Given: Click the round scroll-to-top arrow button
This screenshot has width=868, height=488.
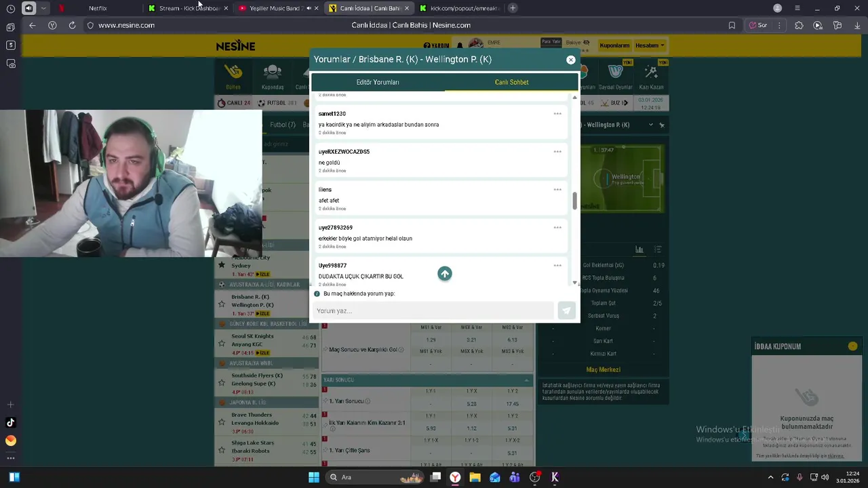Looking at the screenshot, I should click(444, 274).
